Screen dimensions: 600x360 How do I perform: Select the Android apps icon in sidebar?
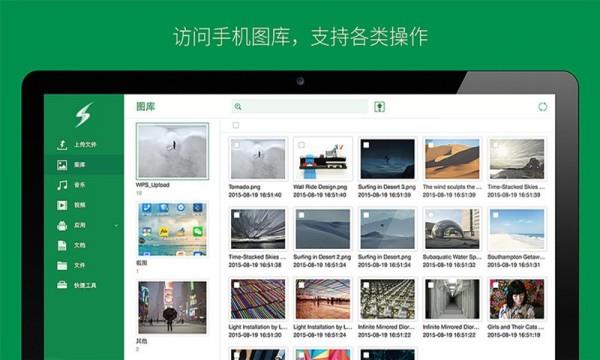click(x=62, y=226)
